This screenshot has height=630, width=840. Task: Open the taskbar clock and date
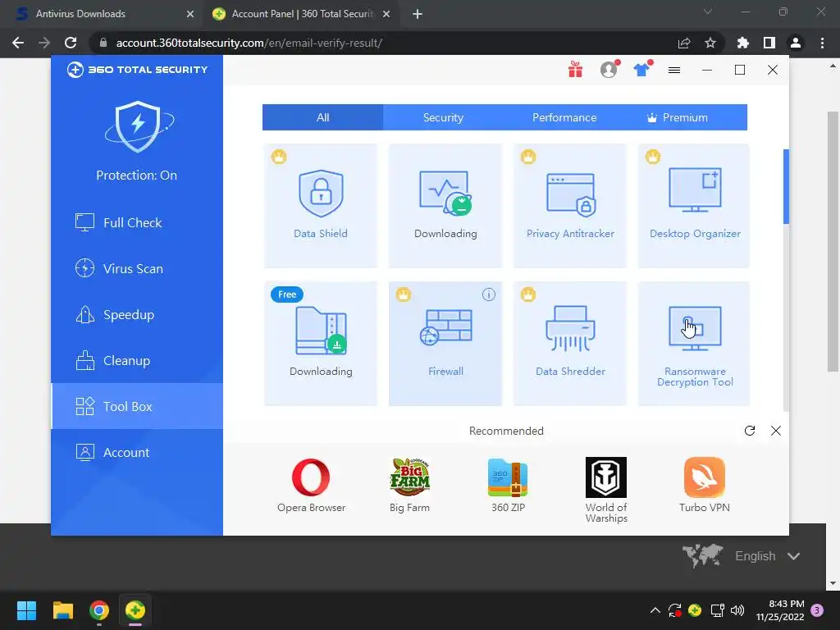point(780,610)
